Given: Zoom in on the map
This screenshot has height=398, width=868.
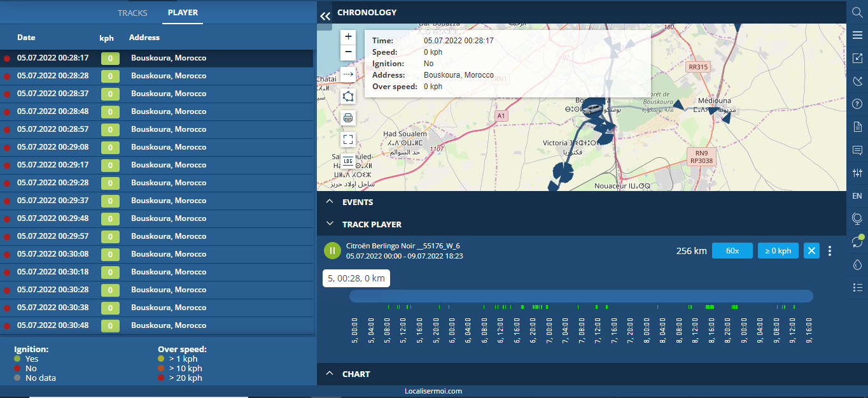Looking at the screenshot, I should coord(348,37).
